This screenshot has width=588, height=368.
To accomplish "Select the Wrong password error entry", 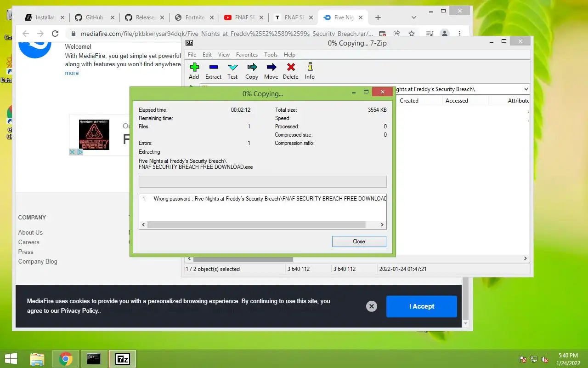I will point(264,199).
